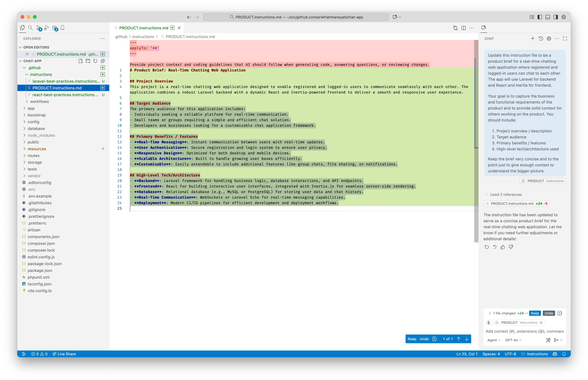Open the GPT-4o model picker

tap(513, 340)
